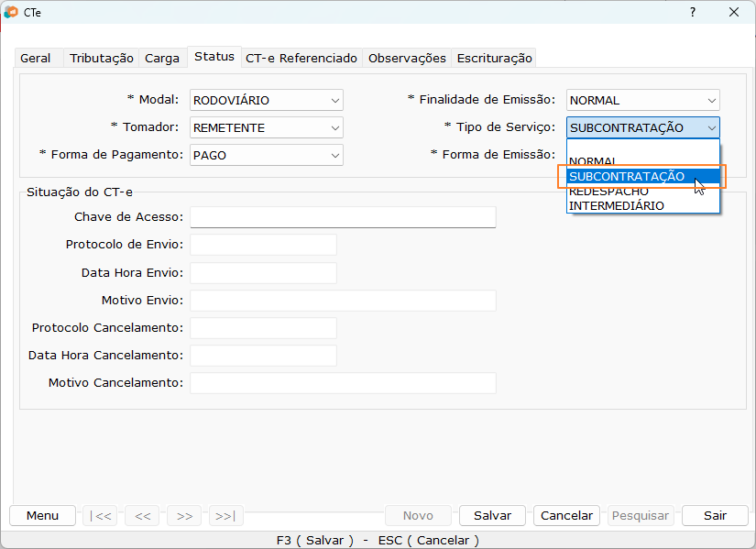Click the Motivo Envio field
Viewport: 756px width, 549px height.
pyautogui.click(x=343, y=301)
